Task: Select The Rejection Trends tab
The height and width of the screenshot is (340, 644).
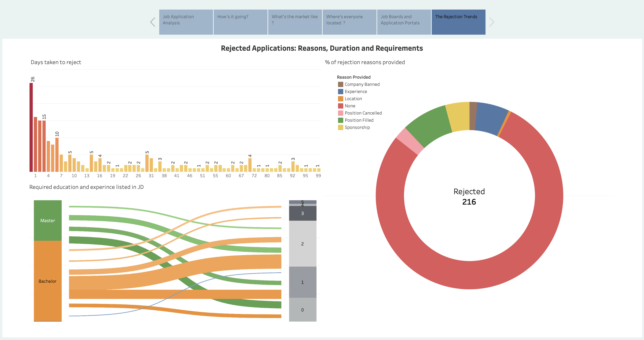Action: tap(458, 22)
